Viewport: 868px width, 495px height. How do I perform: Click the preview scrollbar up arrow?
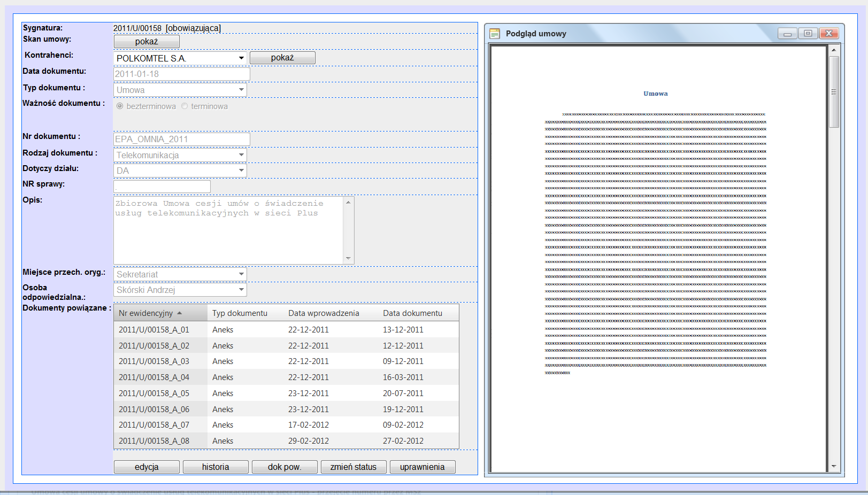point(834,50)
